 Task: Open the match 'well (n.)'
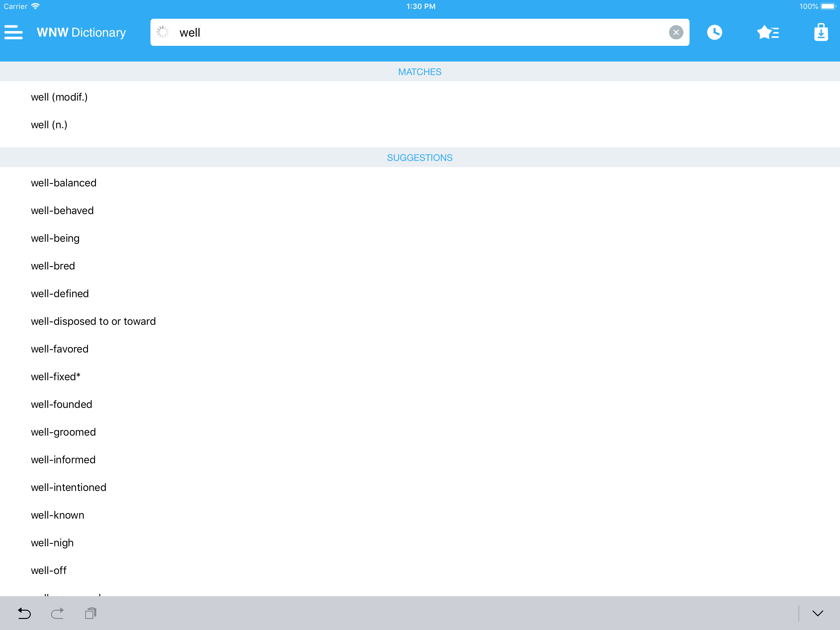(420, 125)
